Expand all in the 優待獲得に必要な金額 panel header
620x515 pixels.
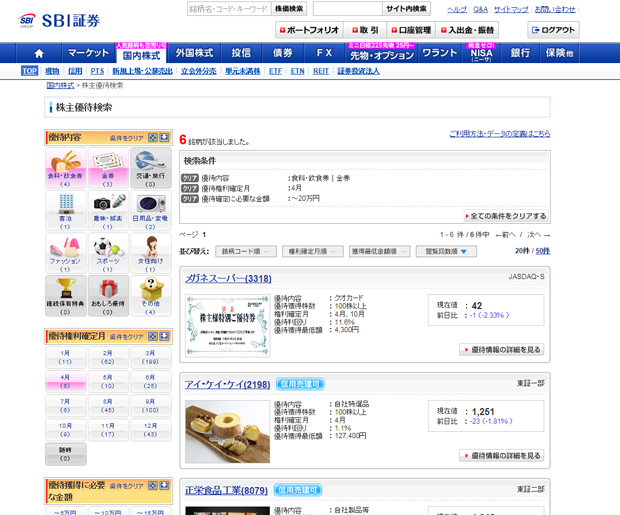(153, 485)
